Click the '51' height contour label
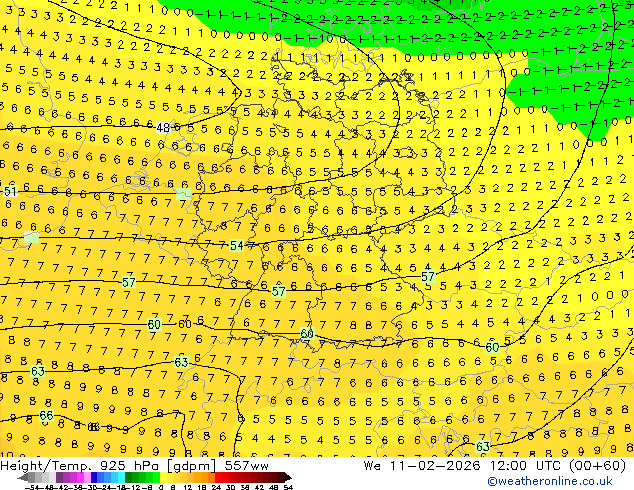 (x=11, y=191)
